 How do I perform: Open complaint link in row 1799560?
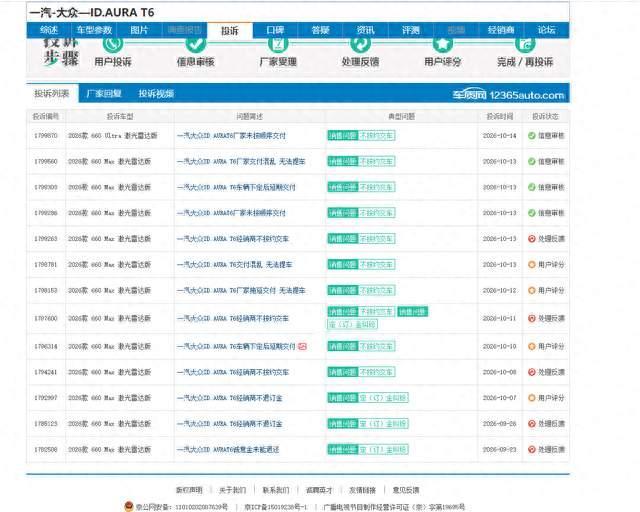tap(241, 161)
